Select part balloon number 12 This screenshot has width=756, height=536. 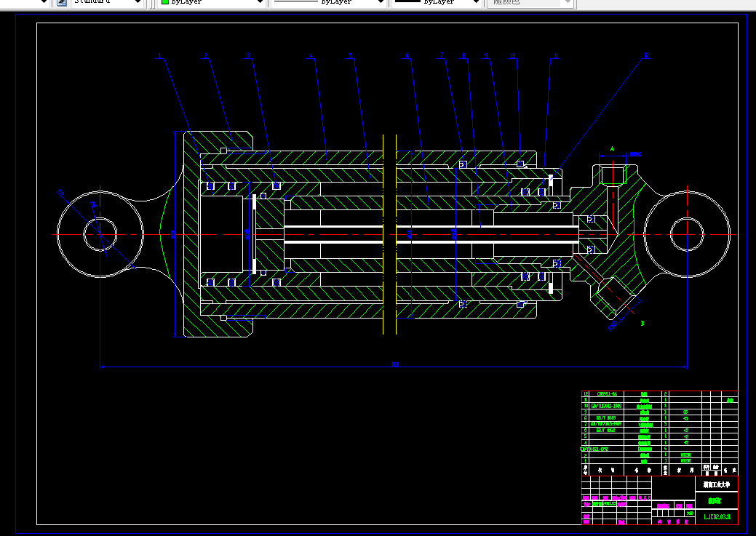(647, 55)
